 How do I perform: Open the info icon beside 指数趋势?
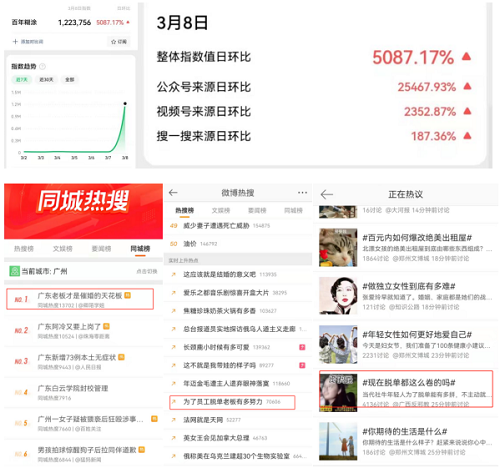42,66
